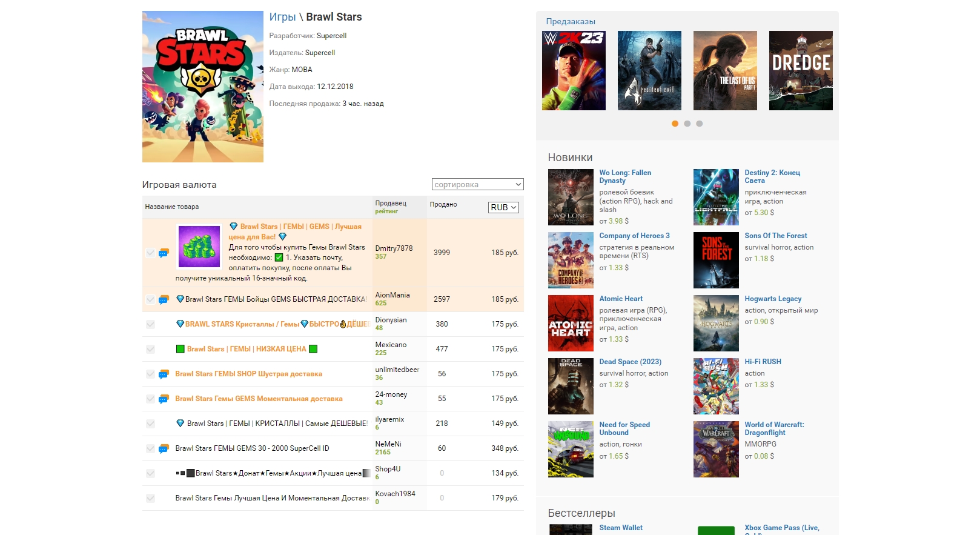
Task: Click the Dead Space (2023) thumbnail
Action: click(x=571, y=387)
